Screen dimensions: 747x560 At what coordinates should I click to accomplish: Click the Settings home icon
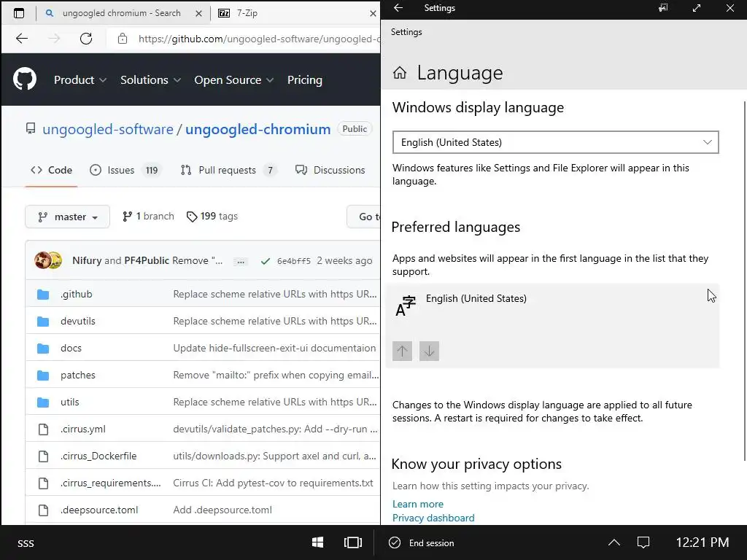tap(400, 73)
